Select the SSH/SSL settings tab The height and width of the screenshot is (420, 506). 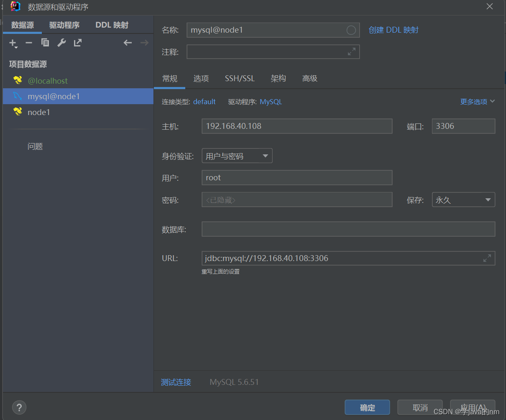240,79
